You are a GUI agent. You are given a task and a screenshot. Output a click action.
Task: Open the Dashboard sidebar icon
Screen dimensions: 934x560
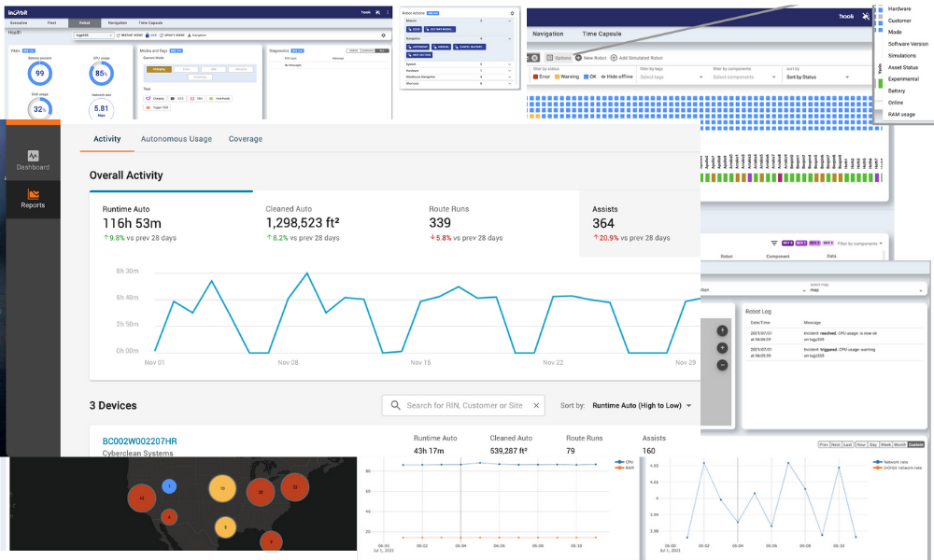click(x=33, y=156)
